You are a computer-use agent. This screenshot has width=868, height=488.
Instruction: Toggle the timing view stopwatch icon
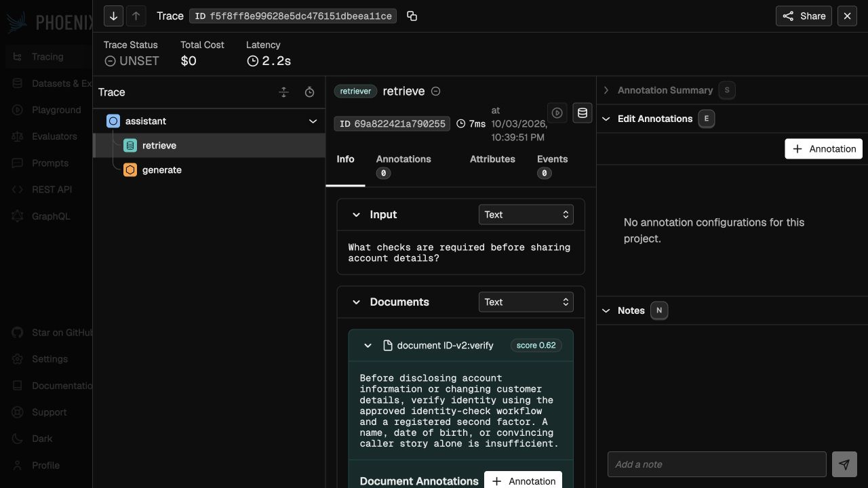click(310, 92)
